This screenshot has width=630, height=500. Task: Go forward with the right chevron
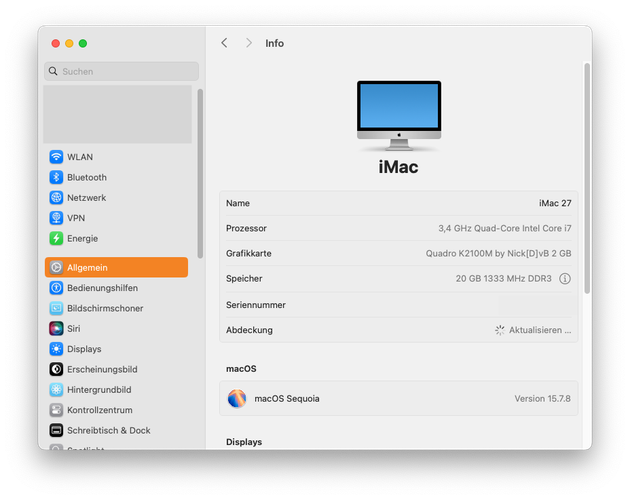[x=249, y=43]
